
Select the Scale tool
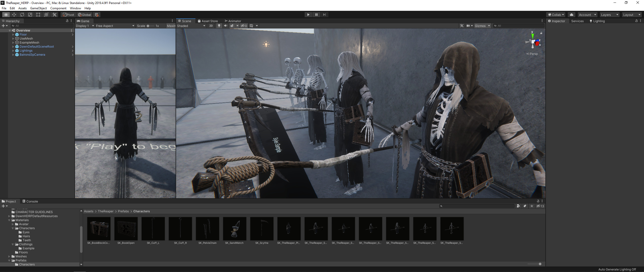30,15
